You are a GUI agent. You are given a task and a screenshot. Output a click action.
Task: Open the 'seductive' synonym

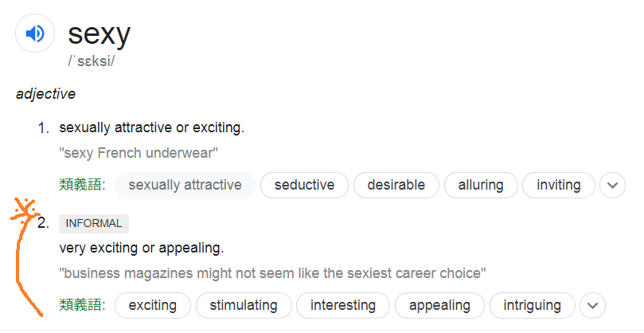tap(304, 185)
